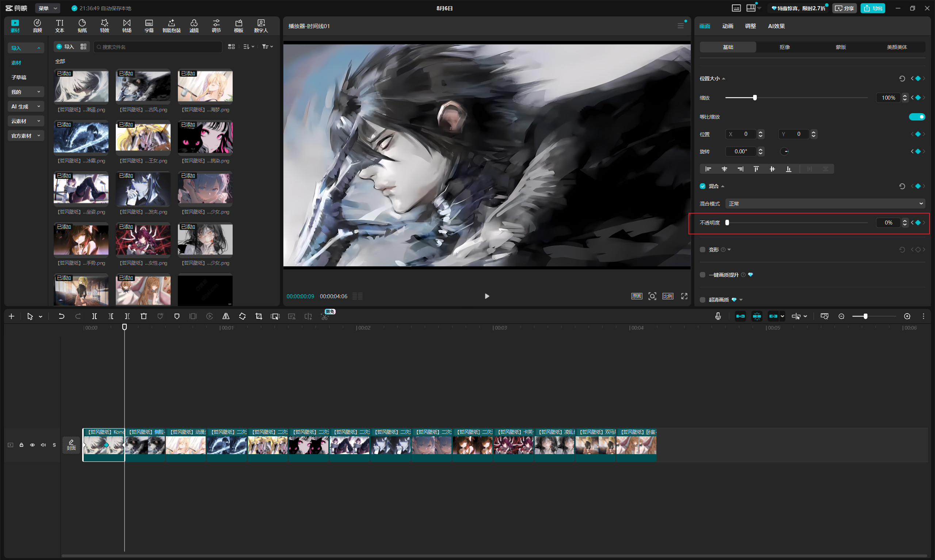This screenshot has height=560, width=935.
Task: Click the align left icon in alignment row
Action: tap(708, 169)
